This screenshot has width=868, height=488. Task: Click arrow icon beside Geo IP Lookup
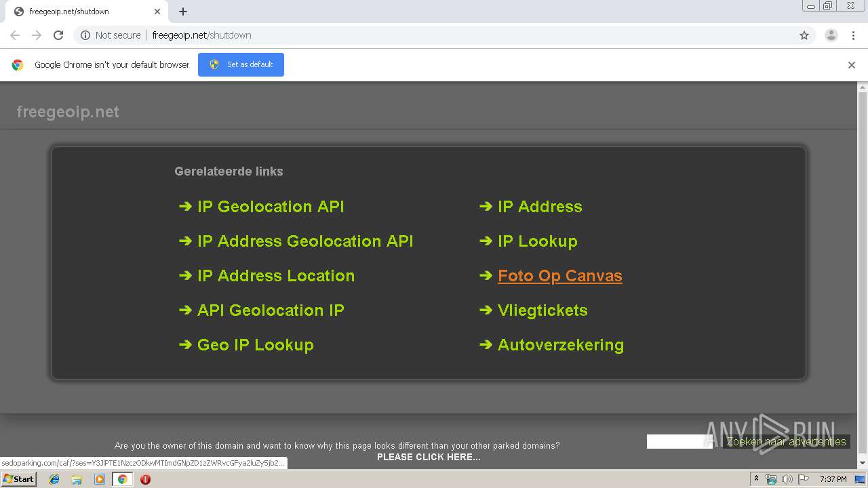[x=185, y=345]
